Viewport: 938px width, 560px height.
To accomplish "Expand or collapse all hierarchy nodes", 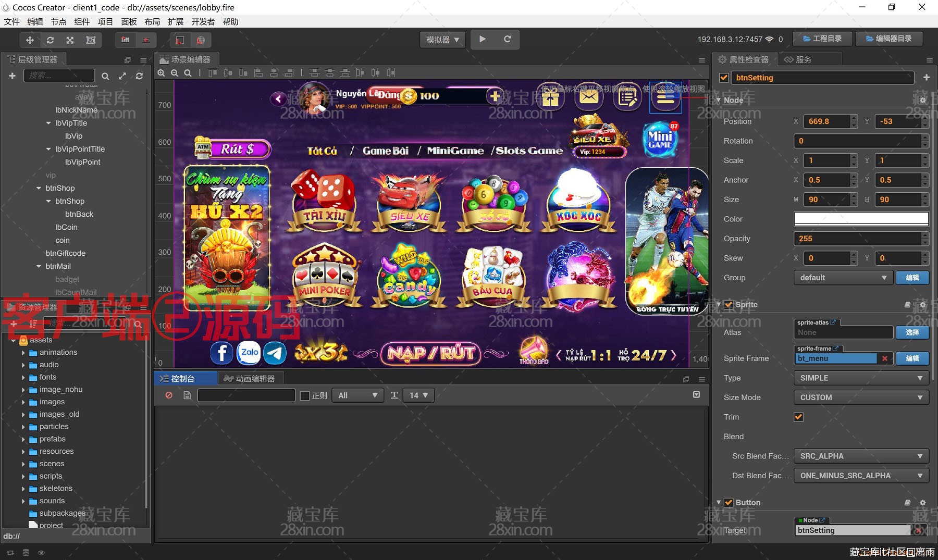I will pos(122,76).
